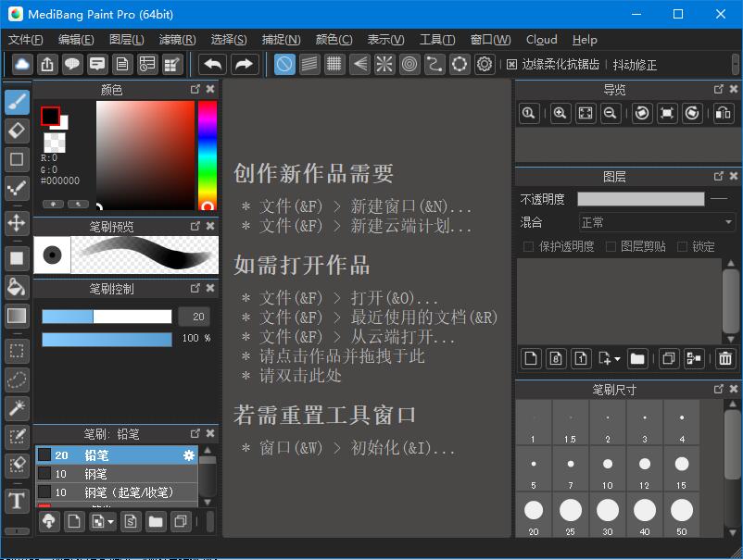Open the cloud icon in top toolbar

coord(22,65)
